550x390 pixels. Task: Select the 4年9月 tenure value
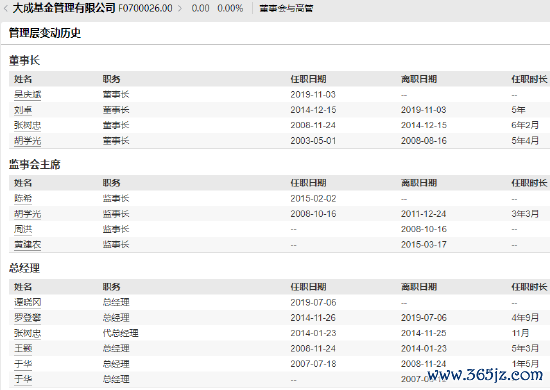point(525,317)
